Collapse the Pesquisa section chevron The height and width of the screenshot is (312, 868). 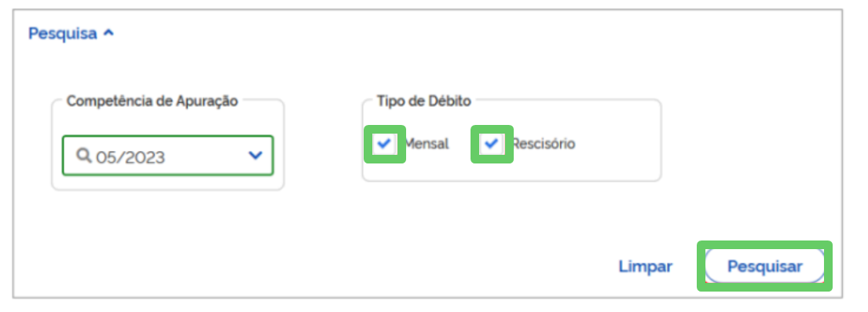click(109, 33)
